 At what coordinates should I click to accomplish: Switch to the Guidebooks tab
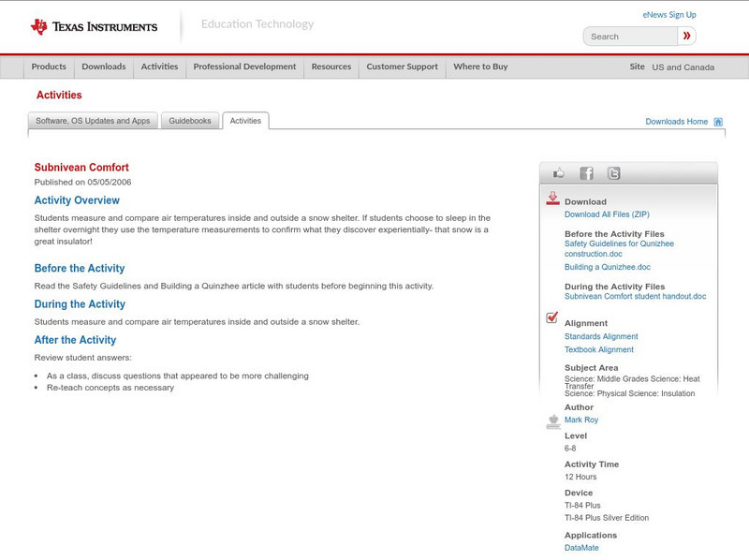click(189, 120)
